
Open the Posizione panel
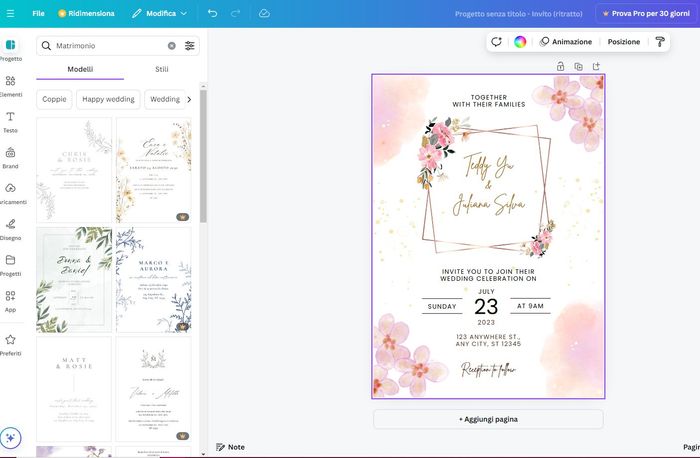[x=623, y=42]
